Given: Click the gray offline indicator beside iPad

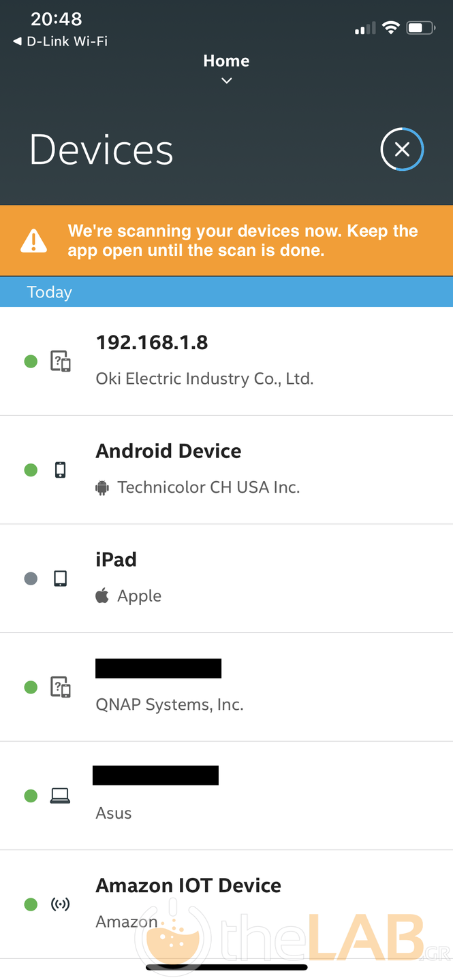Looking at the screenshot, I should pos(31,578).
